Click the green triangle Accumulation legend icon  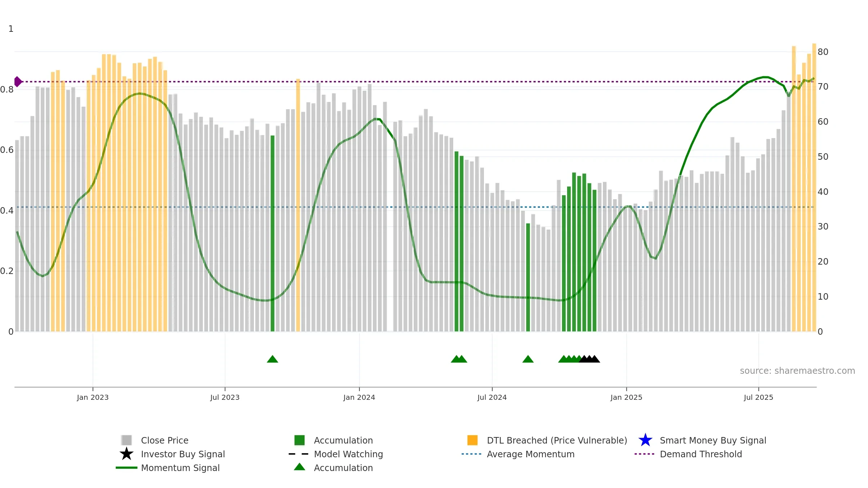[299, 467]
